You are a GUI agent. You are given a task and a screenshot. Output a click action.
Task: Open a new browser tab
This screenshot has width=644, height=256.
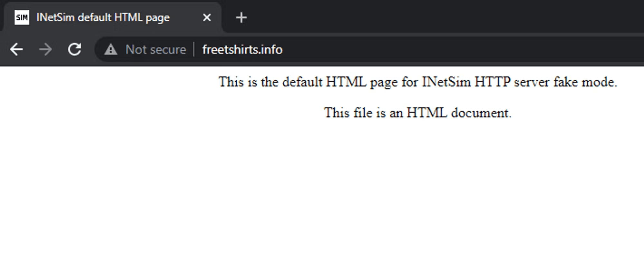pos(241,17)
